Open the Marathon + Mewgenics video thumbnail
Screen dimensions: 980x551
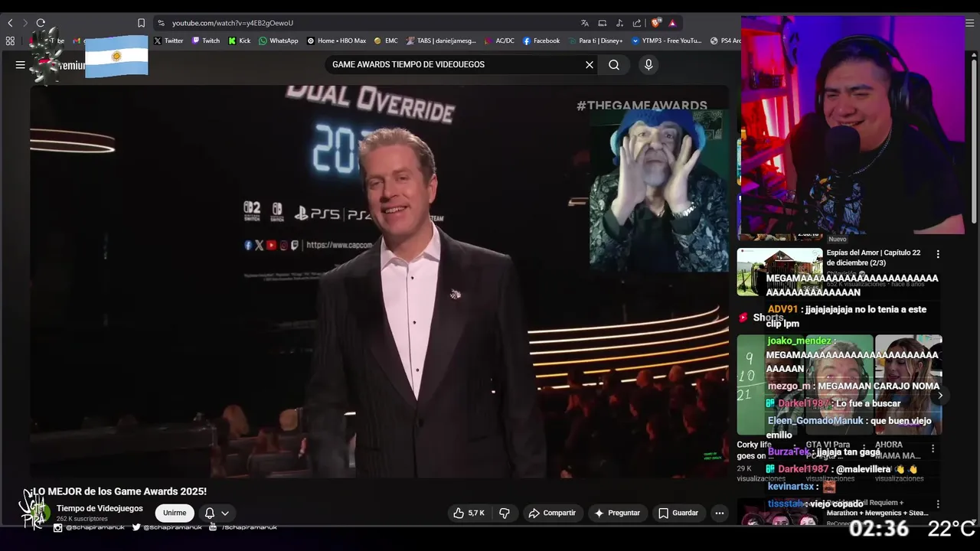tap(779, 512)
